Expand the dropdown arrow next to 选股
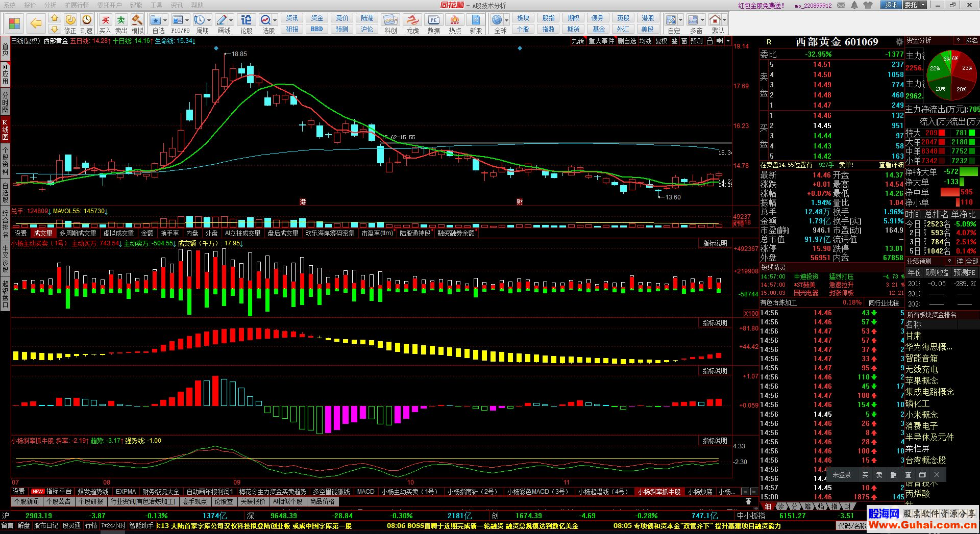Image resolution: width=980 pixels, height=534 pixels. click(x=275, y=20)
